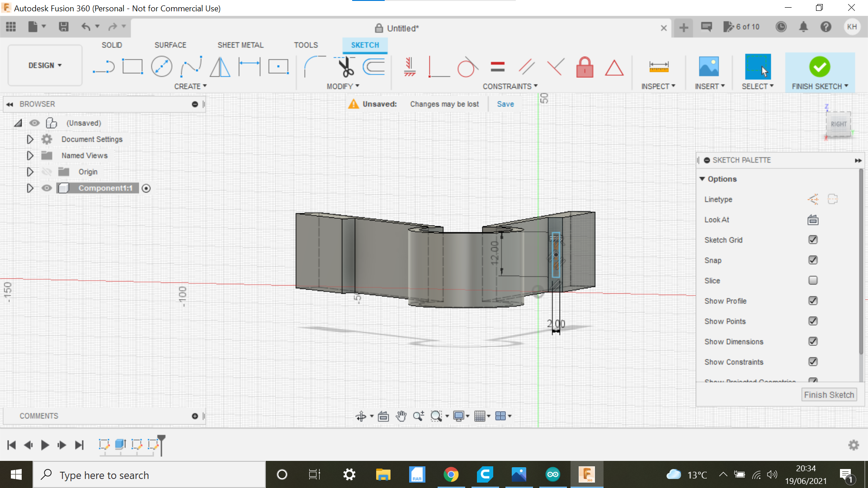The height and width of the screenshot is (488, 868).
Task: Open the TOOLS ribbon tab
Action: [x=306, y=45]
